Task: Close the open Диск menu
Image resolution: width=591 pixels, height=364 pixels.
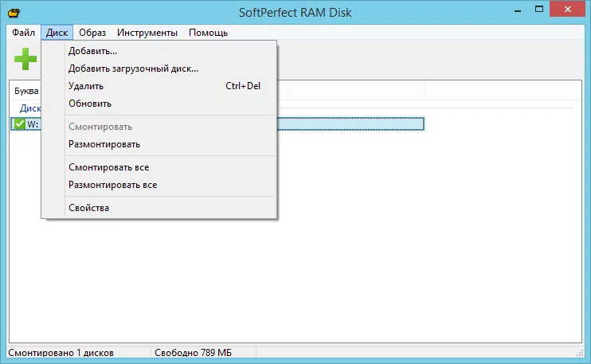Action: click(x=57, y=33)
